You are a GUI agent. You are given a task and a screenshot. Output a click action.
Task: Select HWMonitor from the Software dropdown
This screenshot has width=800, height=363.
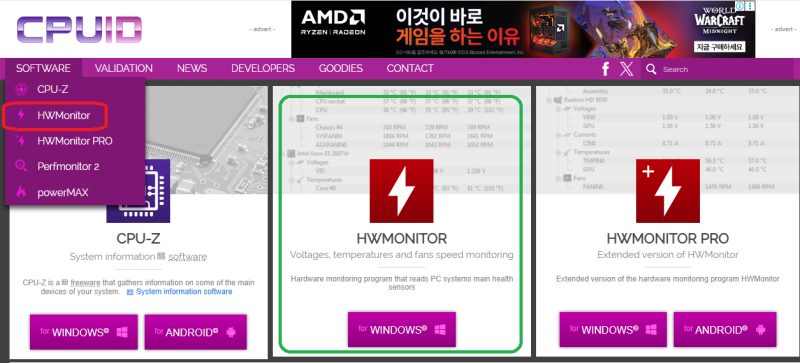pos(75,115)
